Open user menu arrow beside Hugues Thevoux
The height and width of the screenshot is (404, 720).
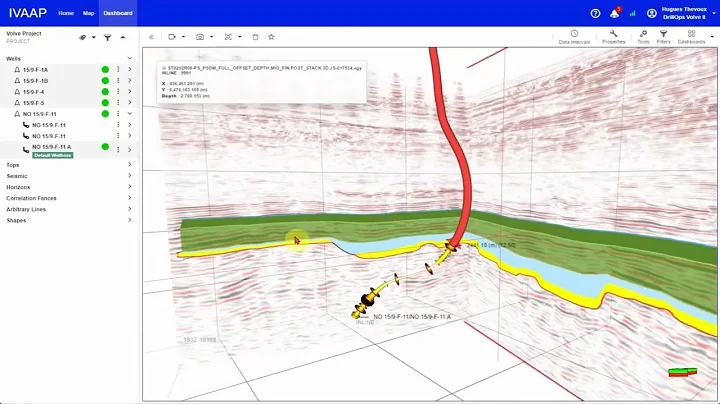(714, 13)
